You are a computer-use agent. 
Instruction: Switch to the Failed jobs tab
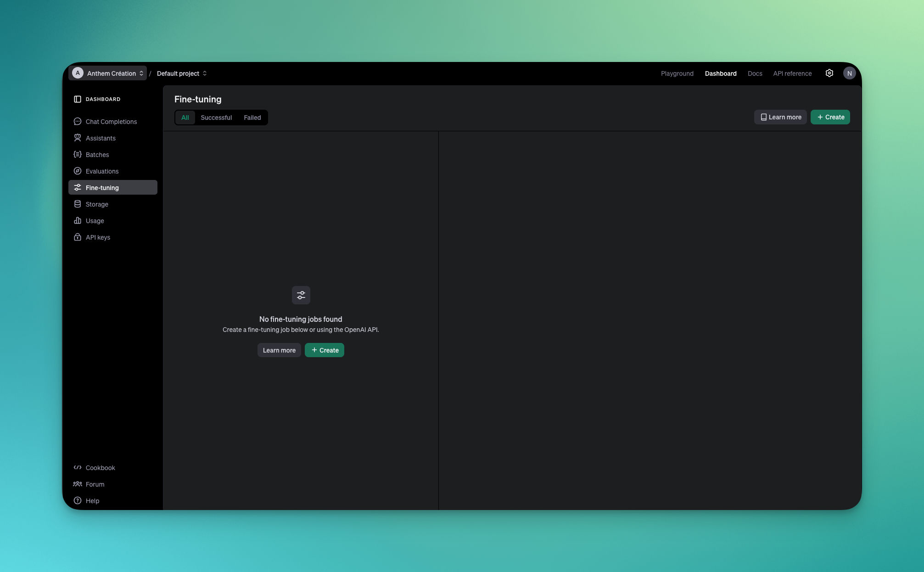tap(252, 118)
